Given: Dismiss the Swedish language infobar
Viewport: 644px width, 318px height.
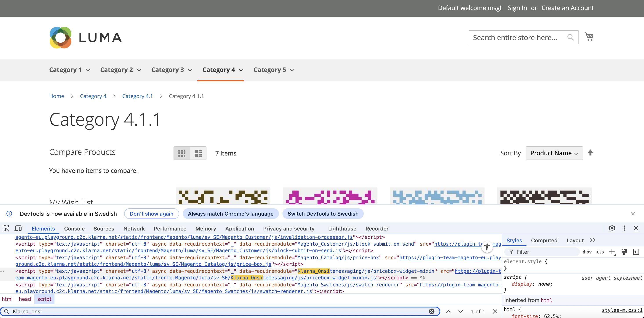Looking at the screenshot, I should point(633,214).
